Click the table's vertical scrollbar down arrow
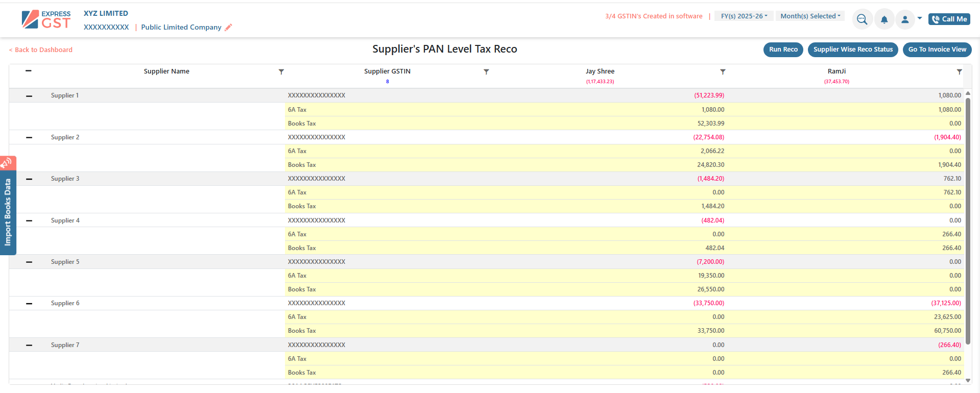 (968, 380)
